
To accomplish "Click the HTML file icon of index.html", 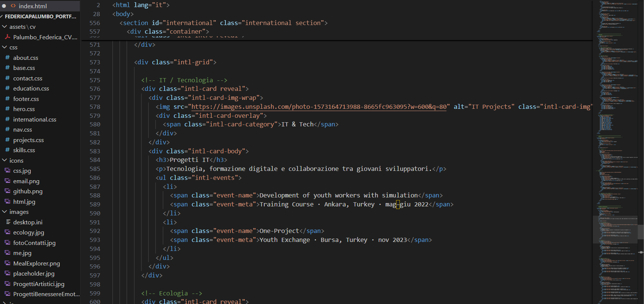I will pyautogui.click(x=13, y=6).
